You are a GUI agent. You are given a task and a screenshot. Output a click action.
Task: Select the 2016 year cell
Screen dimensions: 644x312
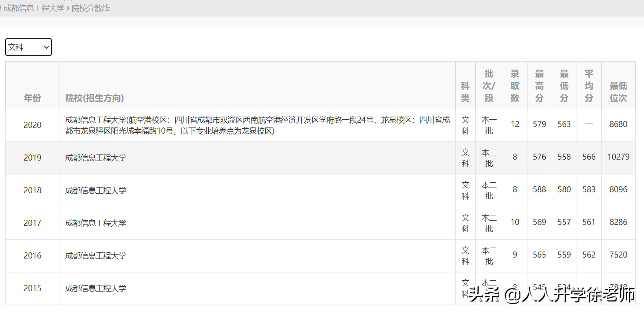click(33, 255)
